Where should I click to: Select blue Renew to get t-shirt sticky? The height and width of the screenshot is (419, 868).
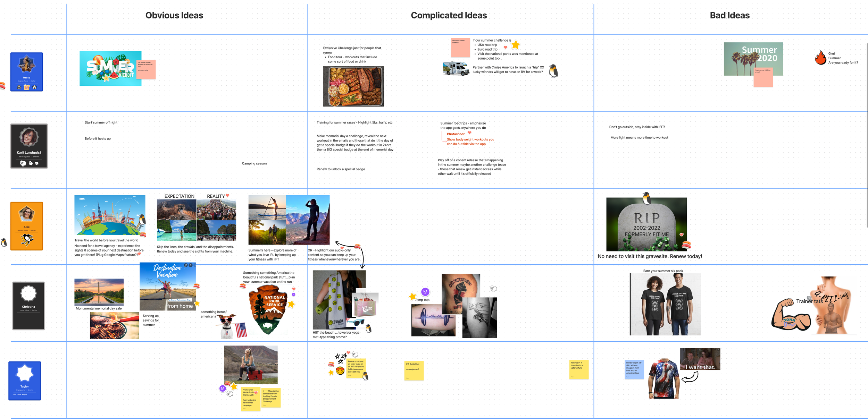634,369
